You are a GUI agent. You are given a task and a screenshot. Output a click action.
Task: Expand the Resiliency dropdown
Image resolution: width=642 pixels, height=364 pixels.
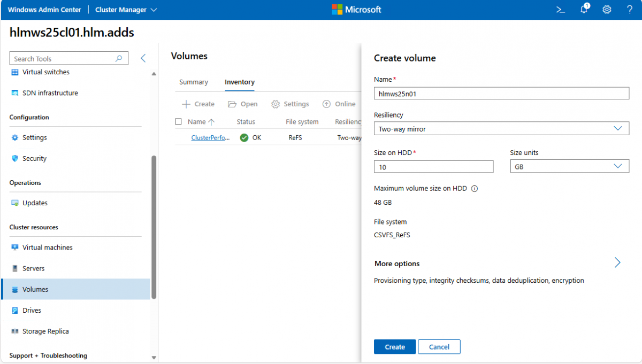click(501, 129)
